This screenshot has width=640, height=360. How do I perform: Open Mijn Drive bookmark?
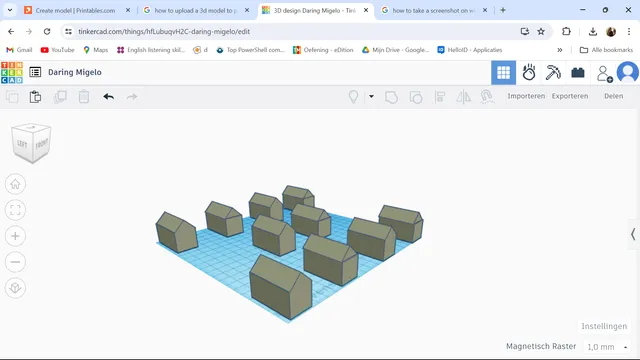pos(396,50)
